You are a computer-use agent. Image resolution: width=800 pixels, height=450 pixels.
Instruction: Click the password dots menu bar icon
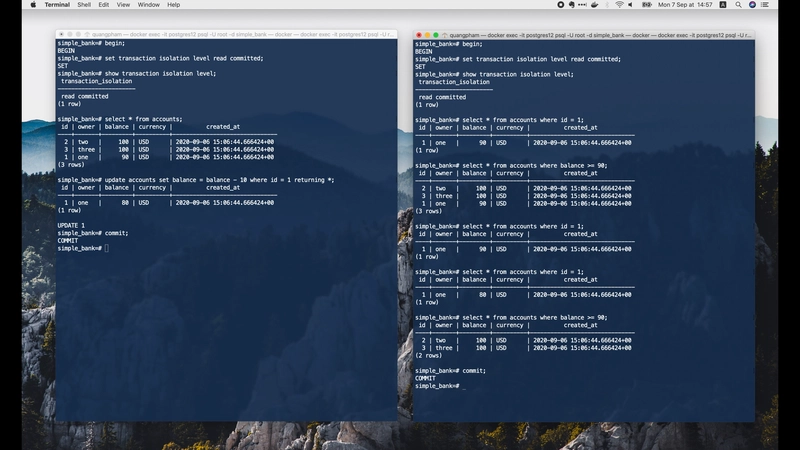point(582,5)
